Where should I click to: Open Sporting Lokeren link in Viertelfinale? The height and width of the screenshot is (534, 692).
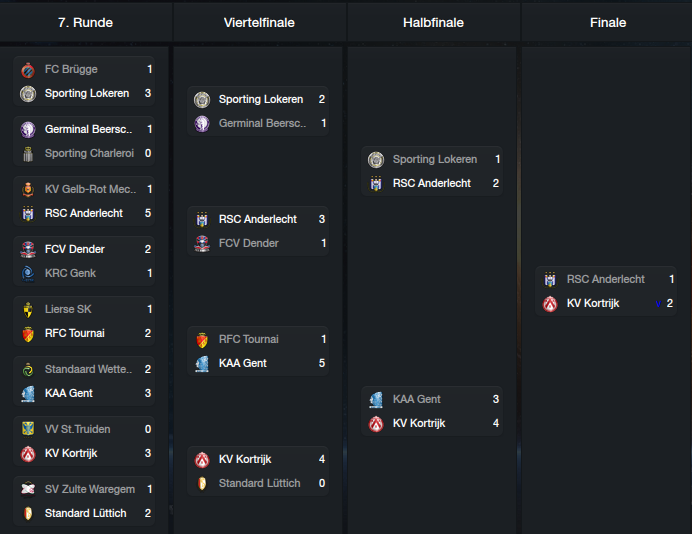pos(261,99)
